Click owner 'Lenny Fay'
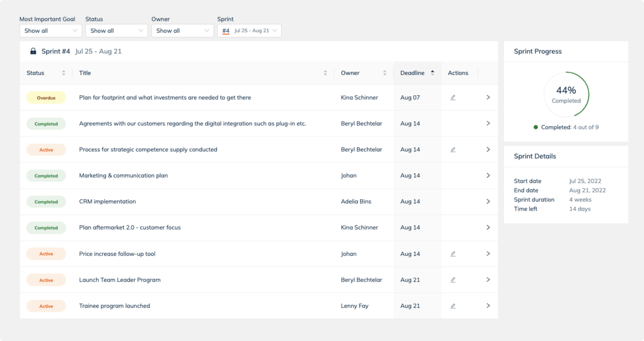Viewport: 644px width, 341px height. click(x=354, y=306)
